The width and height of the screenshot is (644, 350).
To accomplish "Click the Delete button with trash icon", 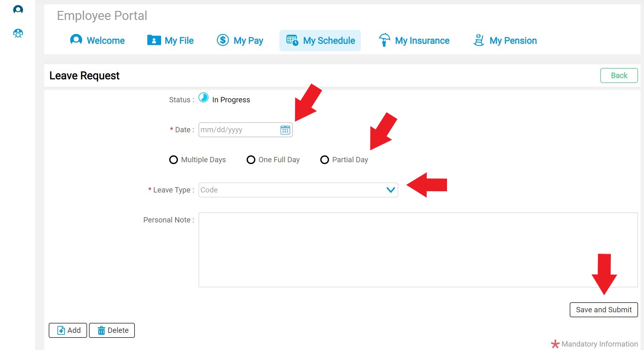I will tap(112, 330).
